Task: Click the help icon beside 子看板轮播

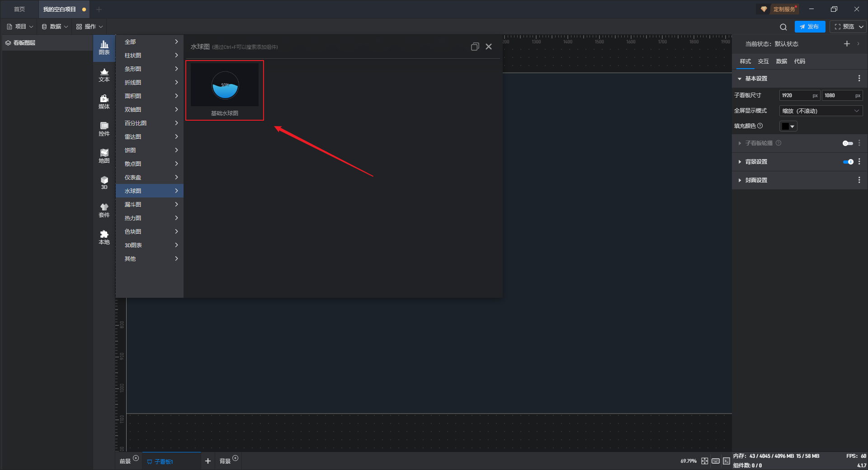Action: pyautogui.click(x=778, y=143)
